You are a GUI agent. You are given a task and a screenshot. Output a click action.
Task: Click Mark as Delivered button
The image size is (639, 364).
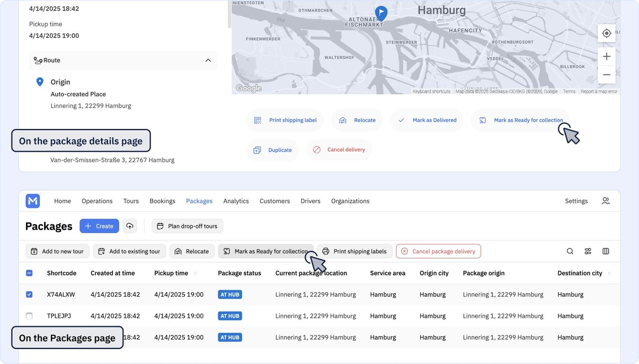427,120
